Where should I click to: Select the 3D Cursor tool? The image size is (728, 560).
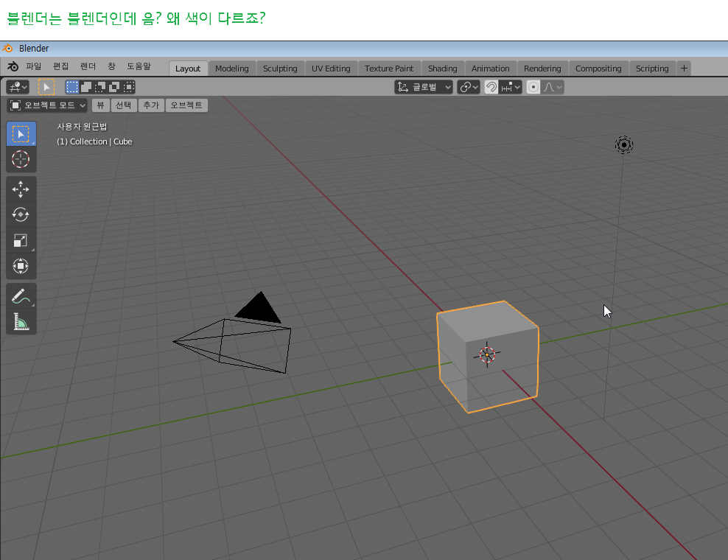coord(21,159)
